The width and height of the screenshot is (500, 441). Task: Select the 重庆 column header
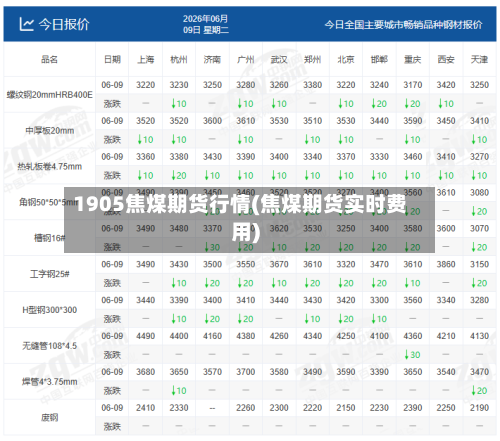[x=413, y=60]
